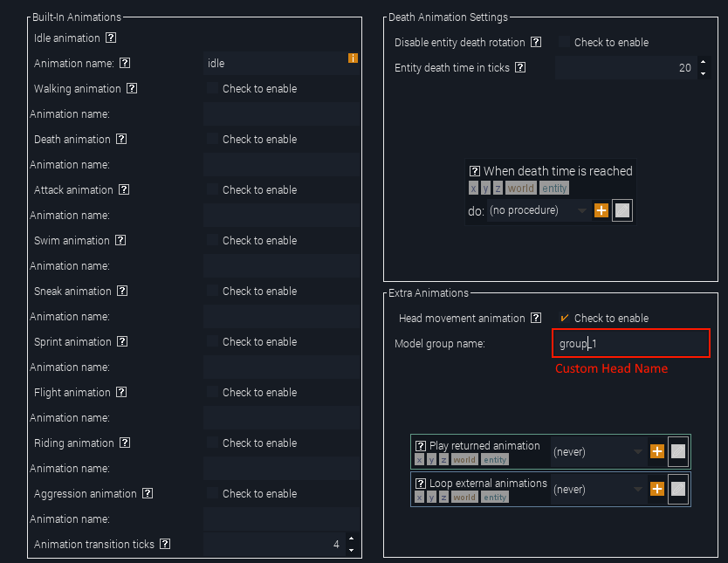Click the procedure selector square next to no procedure
Viewport: 728px width, 563px height.
(x=622, y=209)
